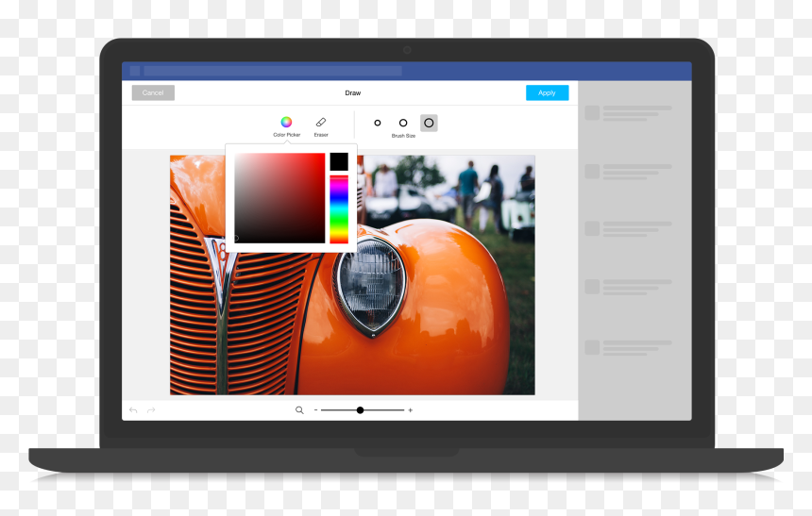This screenshot has height=516, width=812.
Task: Click the black current color swatch
Action: [x=339, y=161]
